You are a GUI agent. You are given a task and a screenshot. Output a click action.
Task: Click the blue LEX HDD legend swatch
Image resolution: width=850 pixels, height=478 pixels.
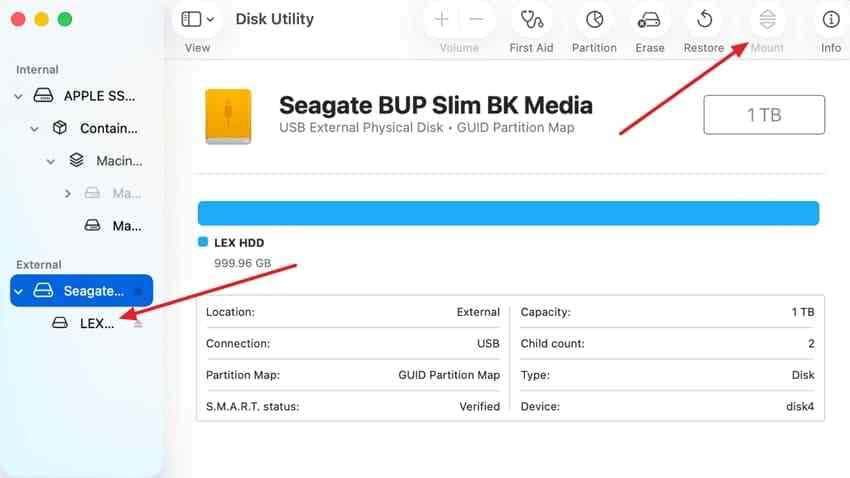pyautogui.click(x=203, y=242)
